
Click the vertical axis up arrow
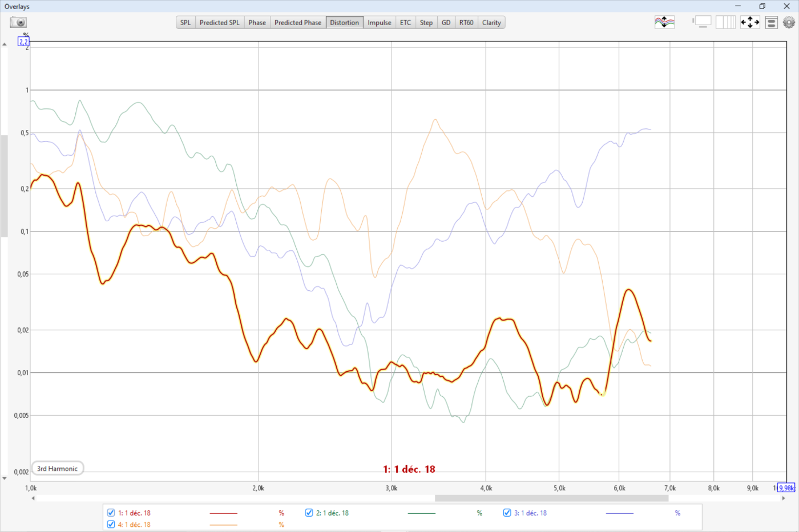tap(5, 44)
